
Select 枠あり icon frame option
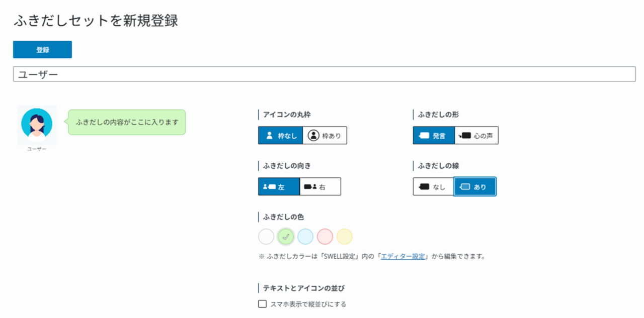point(325,136)
